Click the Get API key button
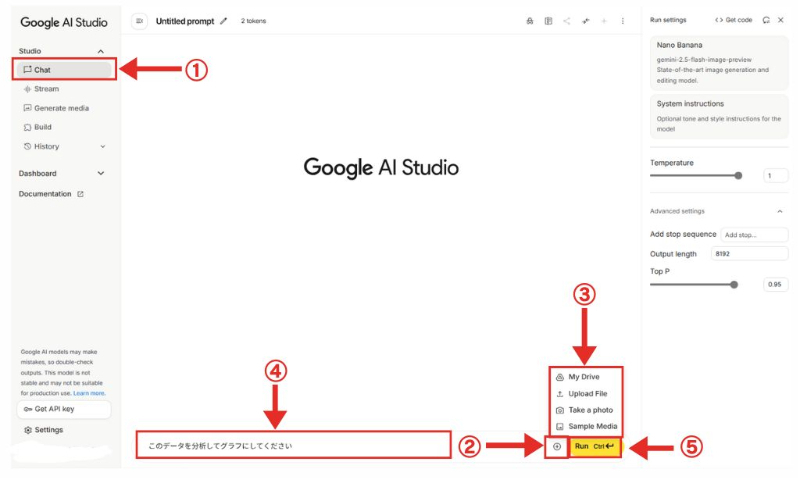 point(64,410)
